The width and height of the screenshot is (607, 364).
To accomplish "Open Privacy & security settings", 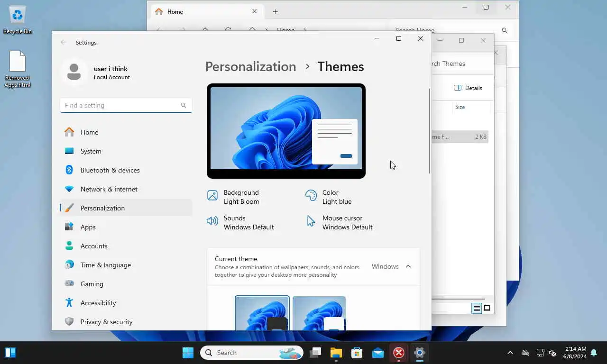I will [126, 322].
